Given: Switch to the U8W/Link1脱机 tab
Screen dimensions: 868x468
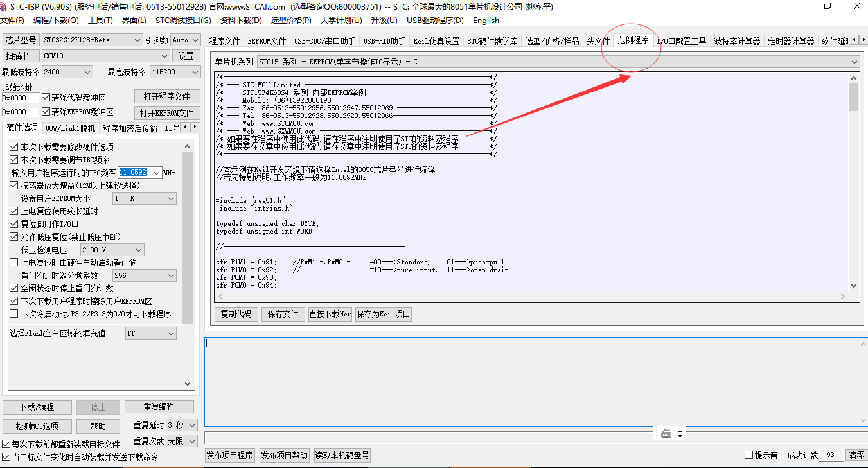Looking at the screenshot, I should click(70, 128).
